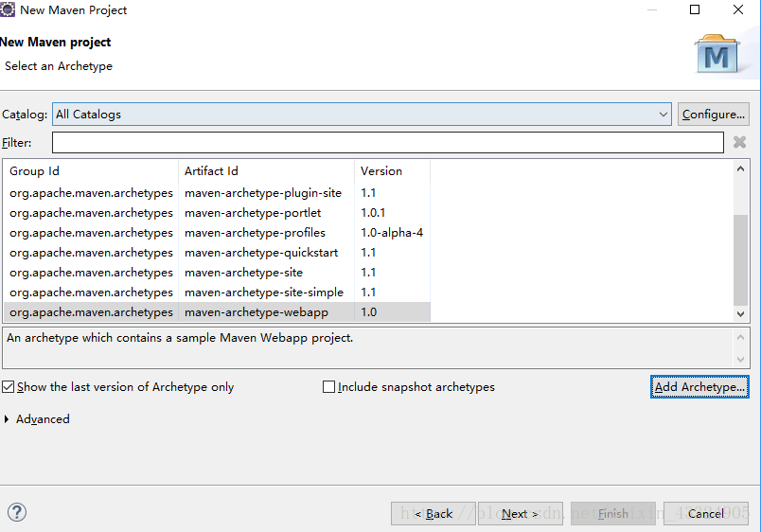Enable Include snapshot archetypes checkbox
Viewport: 761px width, 532px height.
coord(328,387)
